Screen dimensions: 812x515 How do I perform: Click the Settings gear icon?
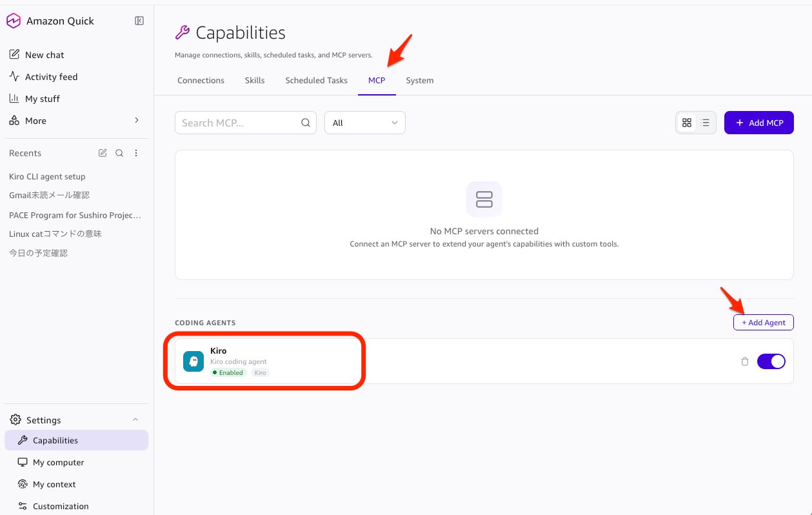(15, 420)
